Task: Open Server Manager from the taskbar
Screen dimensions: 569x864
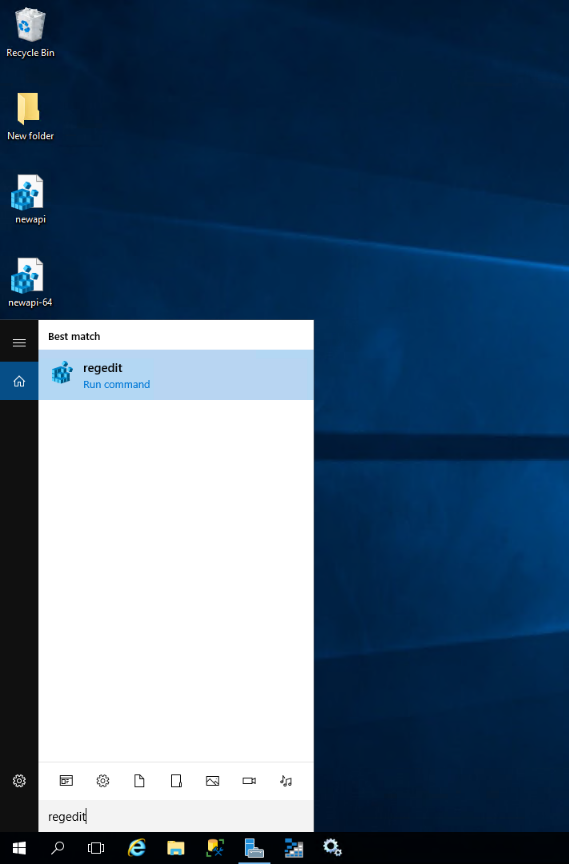Action: 254,848
